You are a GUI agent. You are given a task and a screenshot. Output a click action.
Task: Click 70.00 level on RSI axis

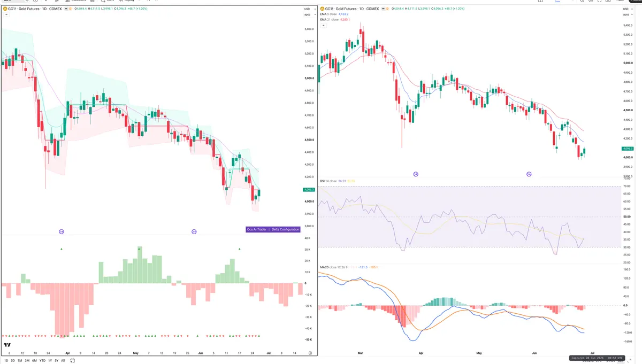[628, 186]
